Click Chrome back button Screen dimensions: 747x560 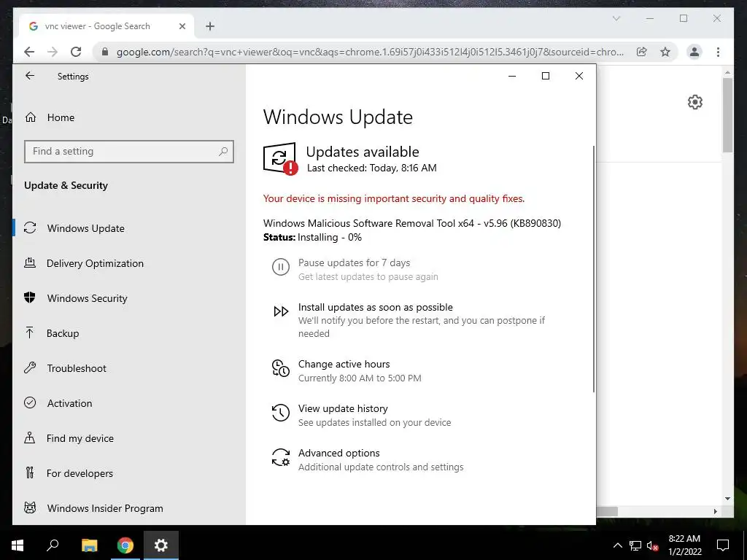(29, 52)
